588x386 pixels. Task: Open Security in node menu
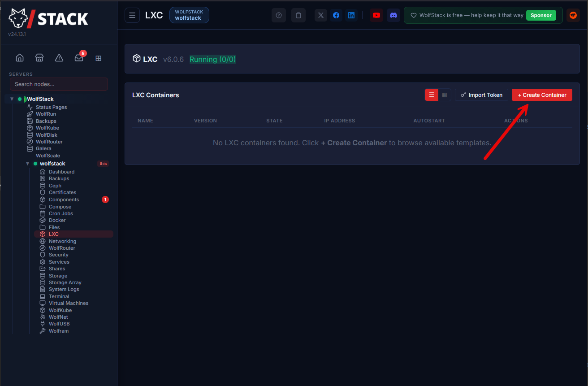pos(58,255)
